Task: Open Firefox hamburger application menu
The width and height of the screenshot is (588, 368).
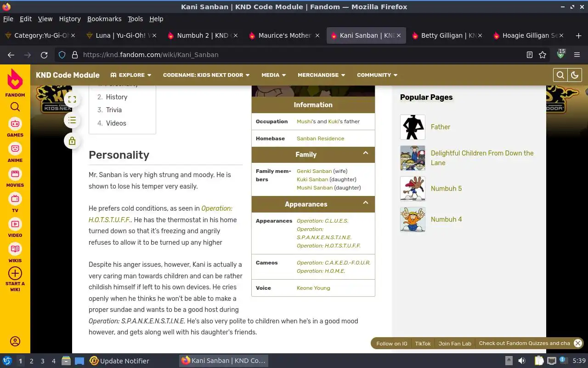Action: (577, 55)
